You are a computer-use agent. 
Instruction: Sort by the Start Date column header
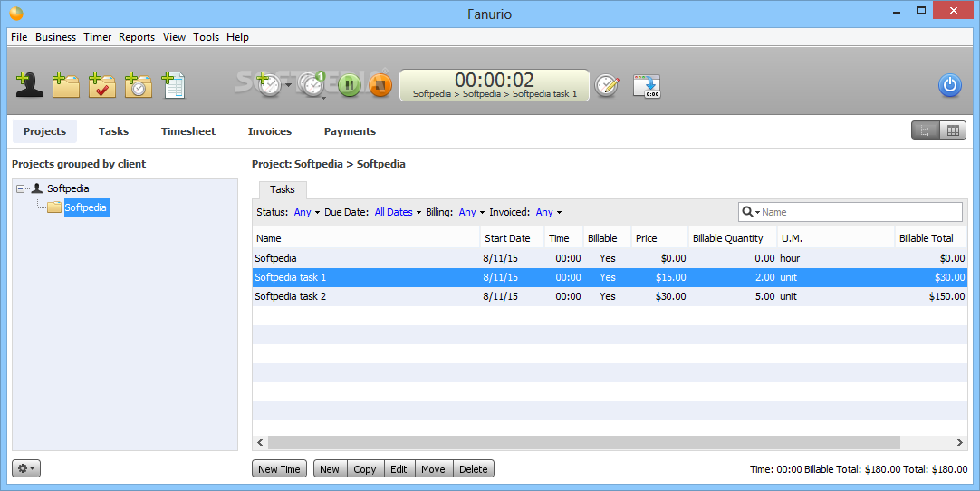point(512,238)
